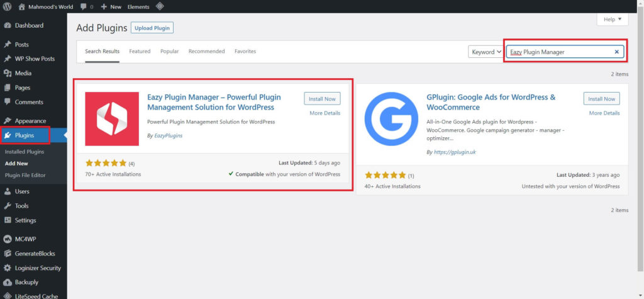The width and height of the screenshot is (644, 299).
Task: Click the "Last Updated: 5 days ago" text
Action: 309,163
